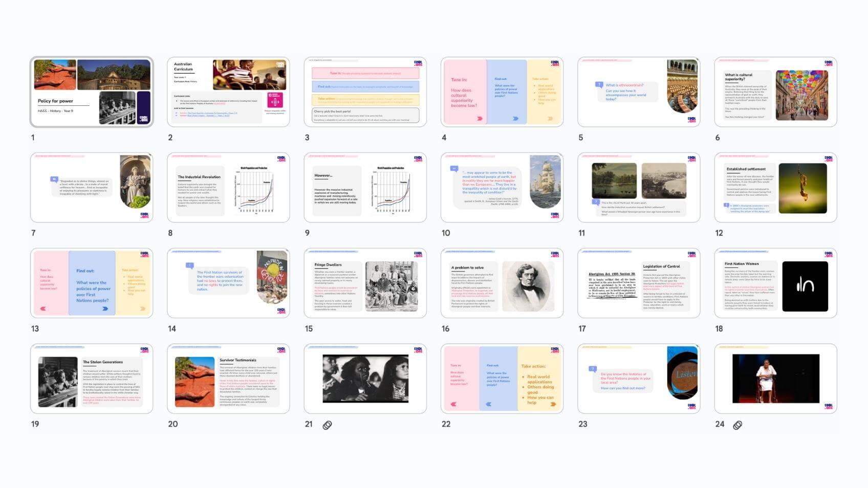
Task: Click the 'However...' slide thumbnail
Action: 365,187
